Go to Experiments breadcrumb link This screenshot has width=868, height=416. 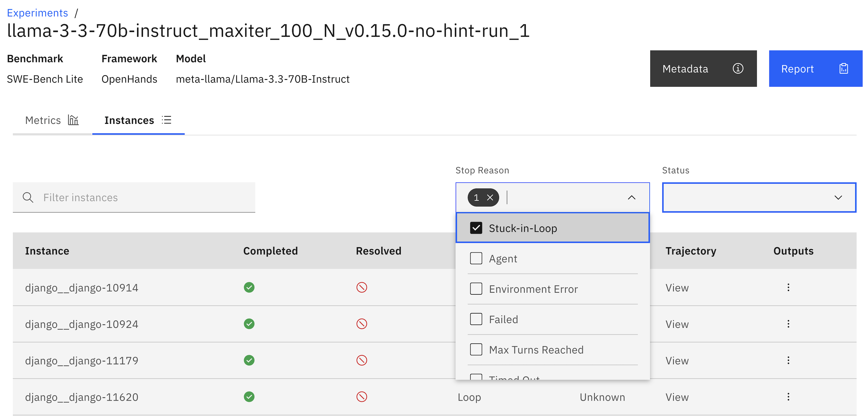pyautogui.click(x=37, y=13)
